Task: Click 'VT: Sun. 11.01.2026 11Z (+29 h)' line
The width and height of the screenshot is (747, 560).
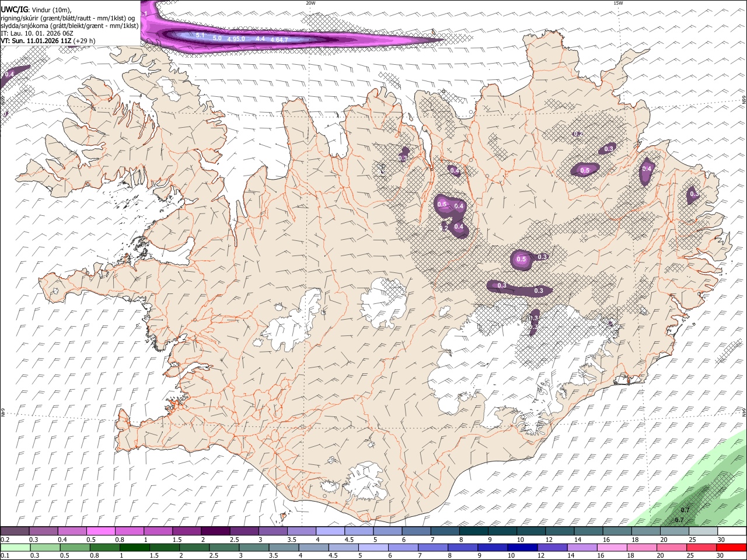Action: coord(48,41)
